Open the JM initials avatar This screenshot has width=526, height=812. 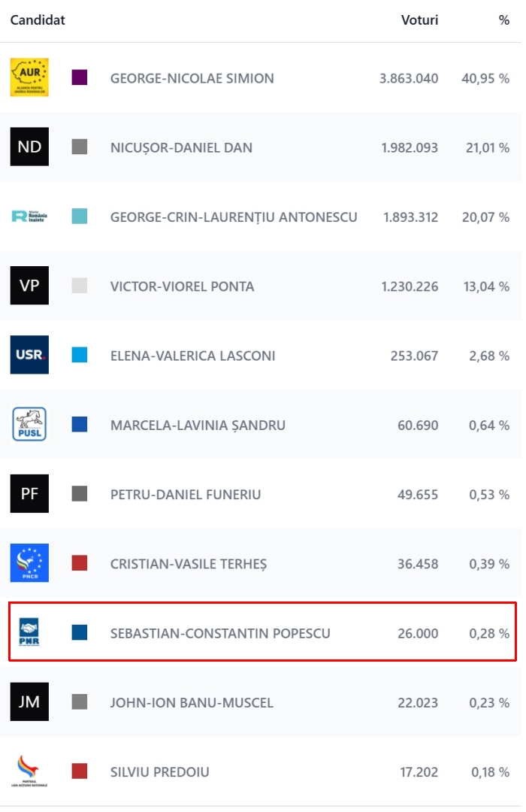coord(29,701)
